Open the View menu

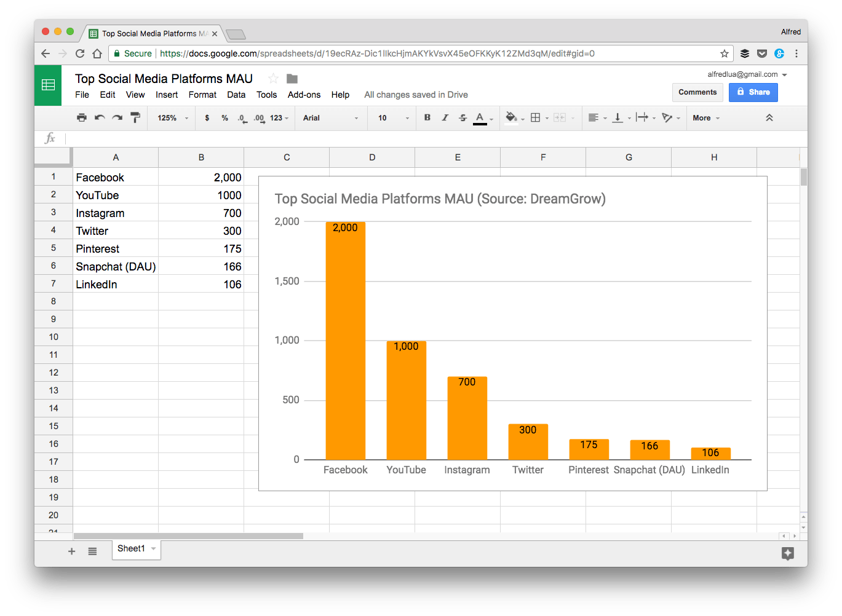[x=135, y=95]
